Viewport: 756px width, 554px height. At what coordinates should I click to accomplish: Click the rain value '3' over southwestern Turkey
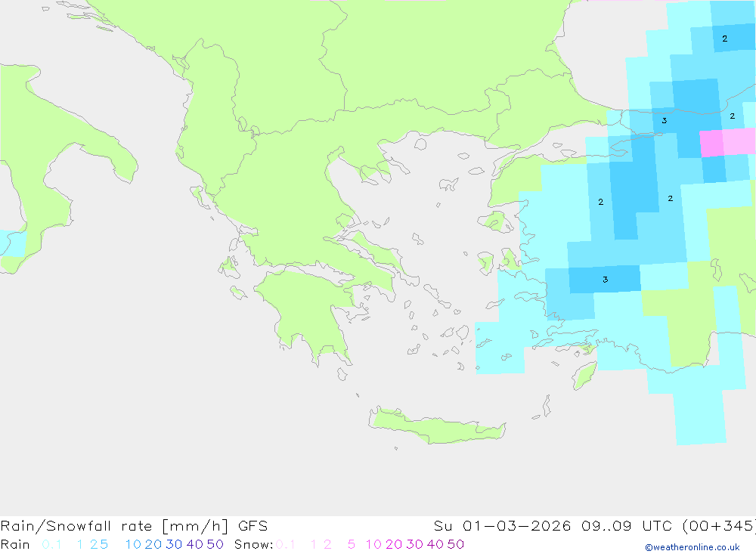click(606, 280)
